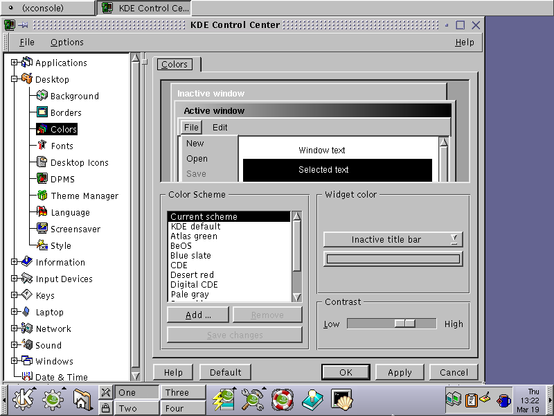Screen dimensions: 554x416
Task: Click the widget color swatch button
Action: [393, 259]
